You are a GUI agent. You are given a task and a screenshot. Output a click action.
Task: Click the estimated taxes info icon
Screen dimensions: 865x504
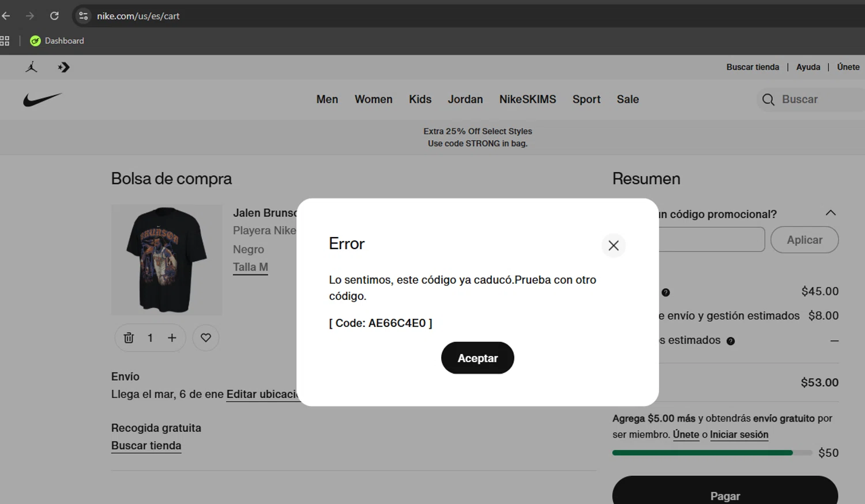coord(731,341)
